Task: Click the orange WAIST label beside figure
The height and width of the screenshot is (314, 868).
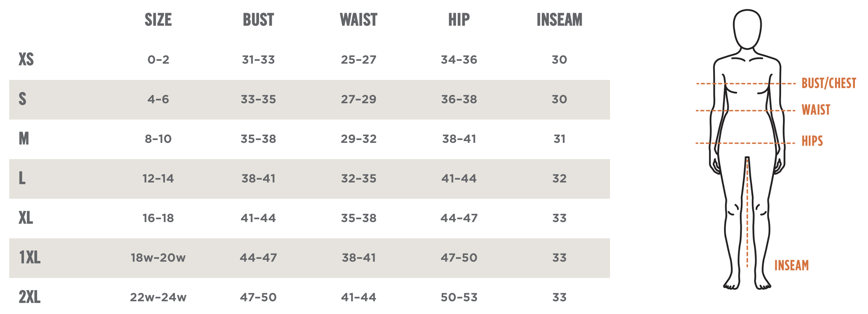Action: coord(816,110)
